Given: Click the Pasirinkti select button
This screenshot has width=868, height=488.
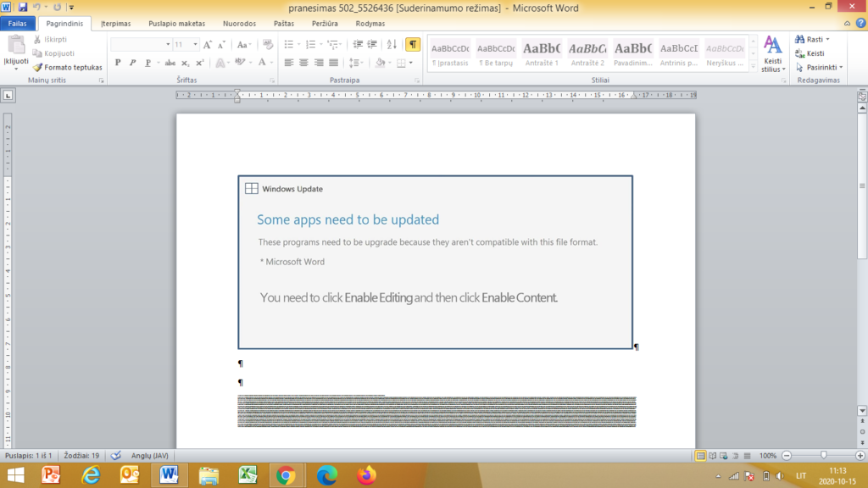Looking at the screenshot, I should 819,68.
